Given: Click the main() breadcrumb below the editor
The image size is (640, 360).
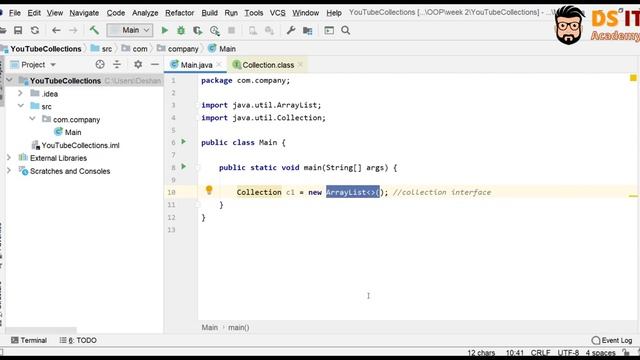Looking at the screenshot, I should [x=238, y=327].
